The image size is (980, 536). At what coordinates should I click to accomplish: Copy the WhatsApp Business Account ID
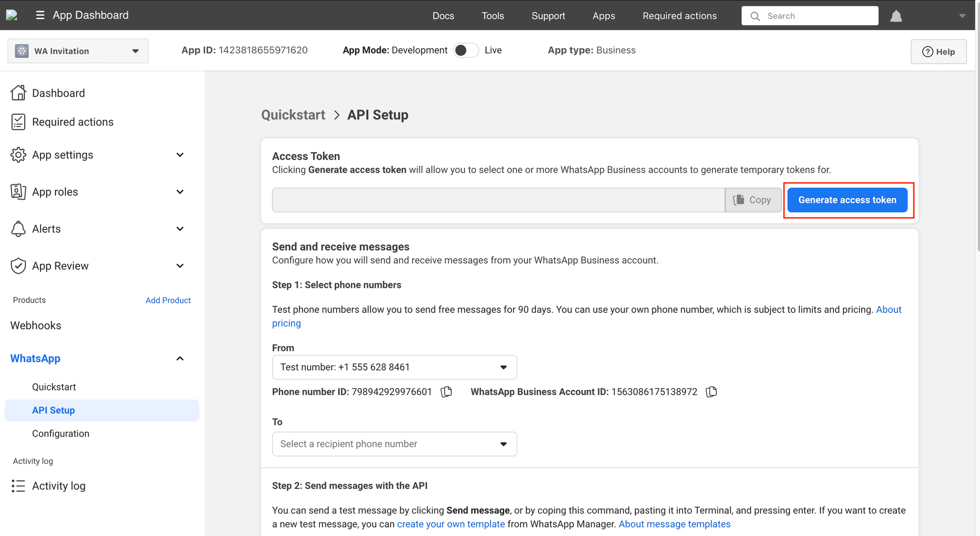(x=711, y=392)
